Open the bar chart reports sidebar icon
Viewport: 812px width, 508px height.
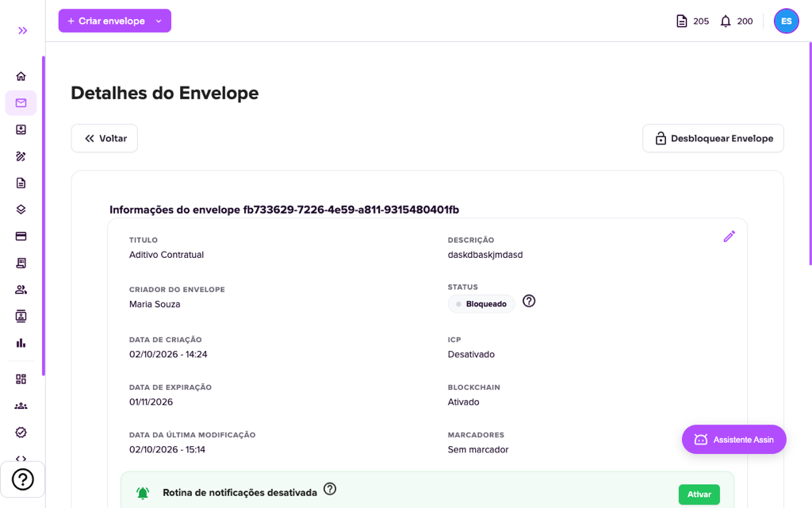point(21,343)
